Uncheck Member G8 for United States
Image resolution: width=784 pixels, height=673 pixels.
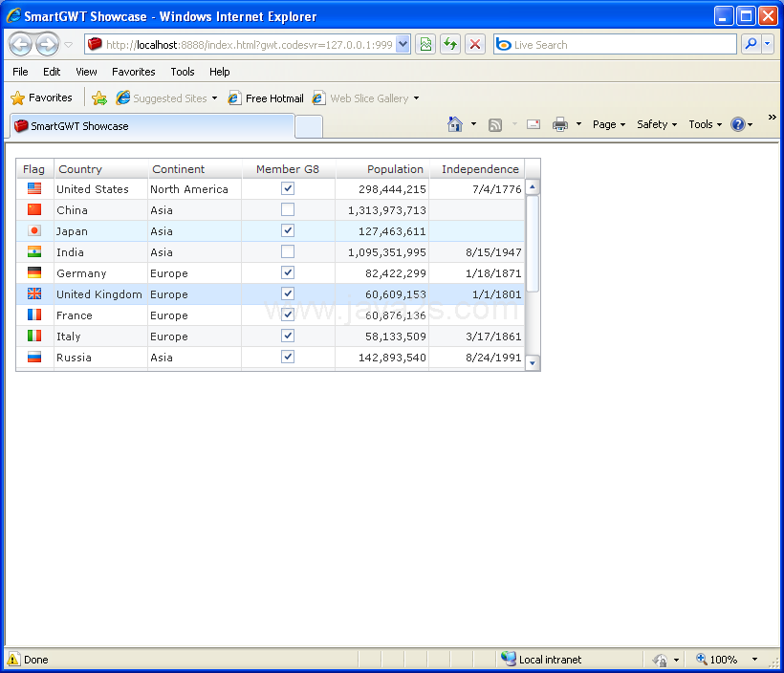(x=288, y=188)
